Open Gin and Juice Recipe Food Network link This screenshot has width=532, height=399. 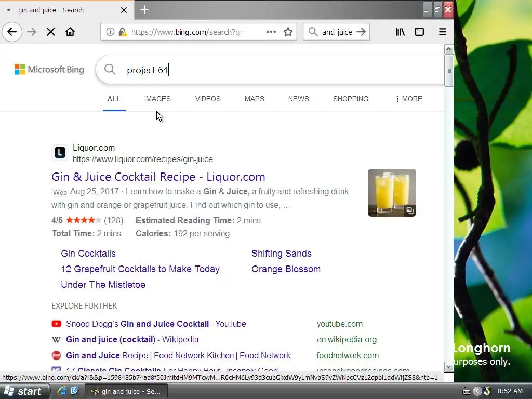click(178, 355)
